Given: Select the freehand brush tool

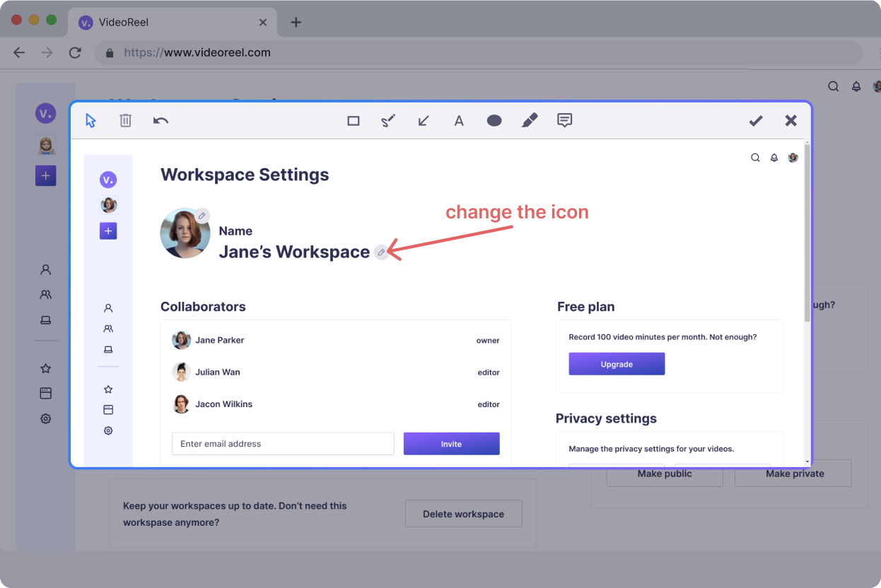Looking at the screenshot, I should pyautogui.click(x=388, y=121).
